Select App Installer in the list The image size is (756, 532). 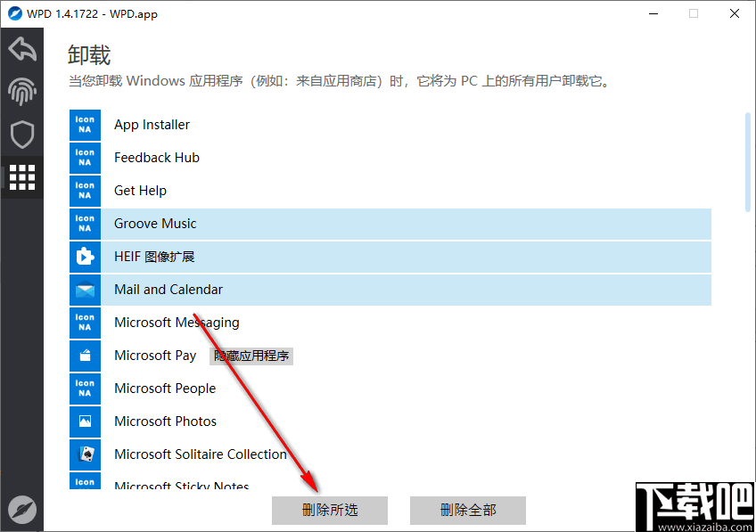[x=390, y=125]
